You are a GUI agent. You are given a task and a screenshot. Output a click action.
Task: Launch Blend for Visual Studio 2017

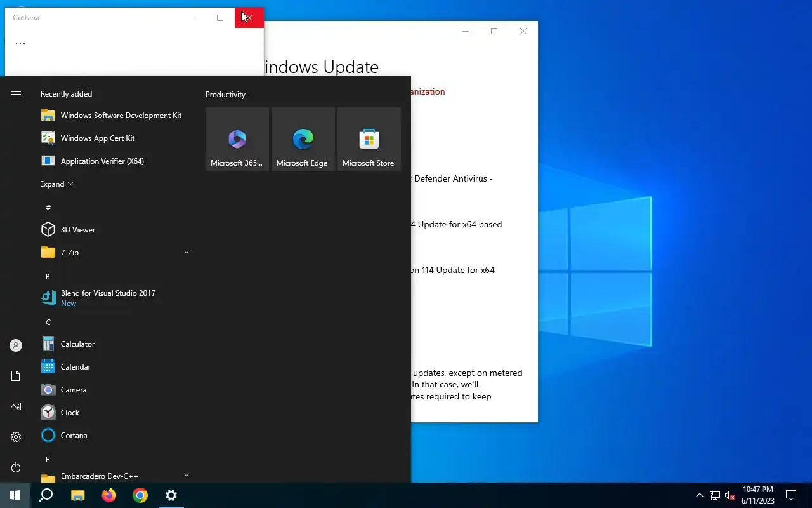pyautogui.click(x=114, y=298)
